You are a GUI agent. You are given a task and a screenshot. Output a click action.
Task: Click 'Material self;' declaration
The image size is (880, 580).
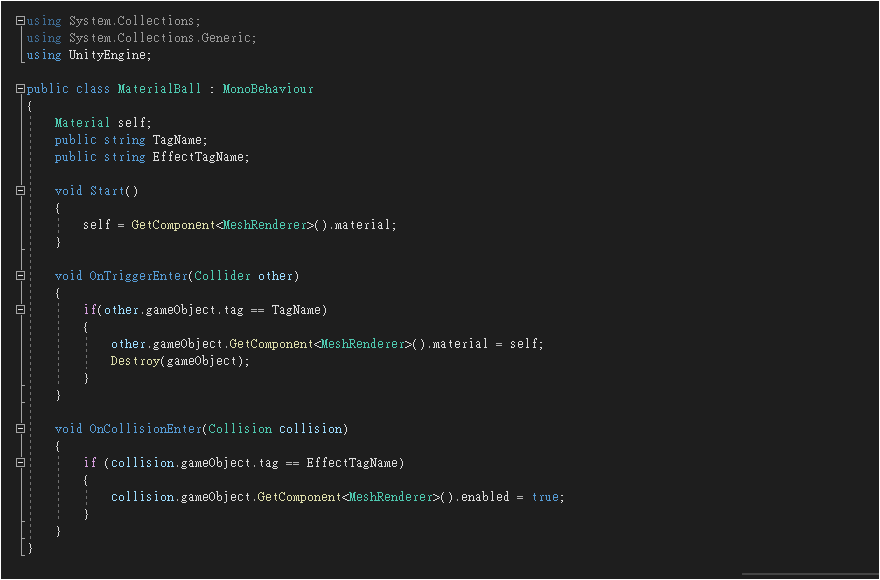(x=103, y=123)
